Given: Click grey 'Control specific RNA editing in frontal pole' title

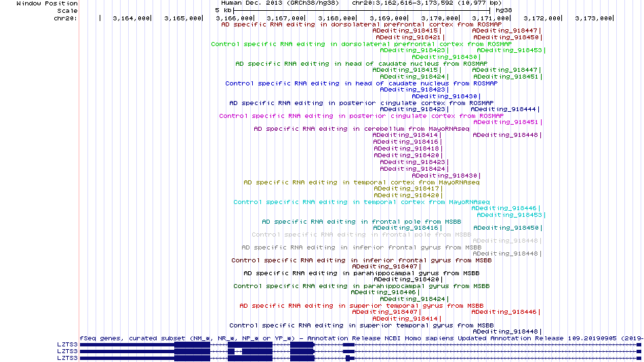Looking at the screenshot, I should [361, 235].
